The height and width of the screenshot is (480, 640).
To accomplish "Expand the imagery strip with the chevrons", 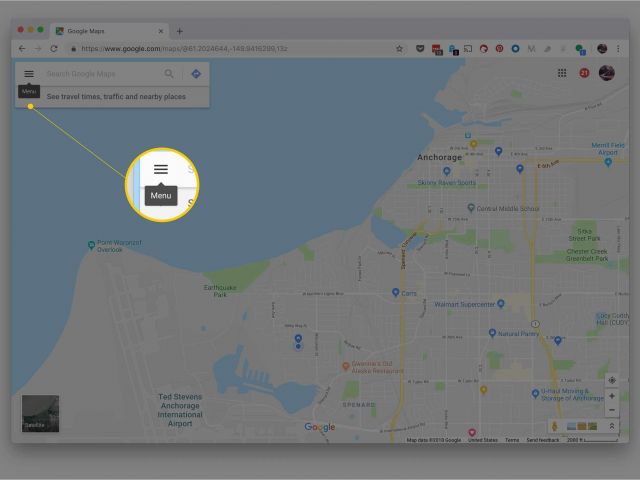I will tap(611, 427).
